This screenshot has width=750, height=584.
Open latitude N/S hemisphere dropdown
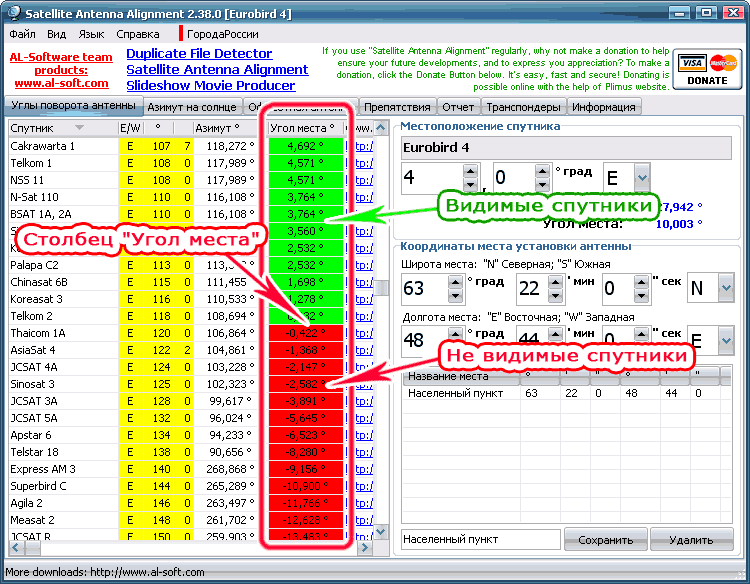click(x=726, y=288)
